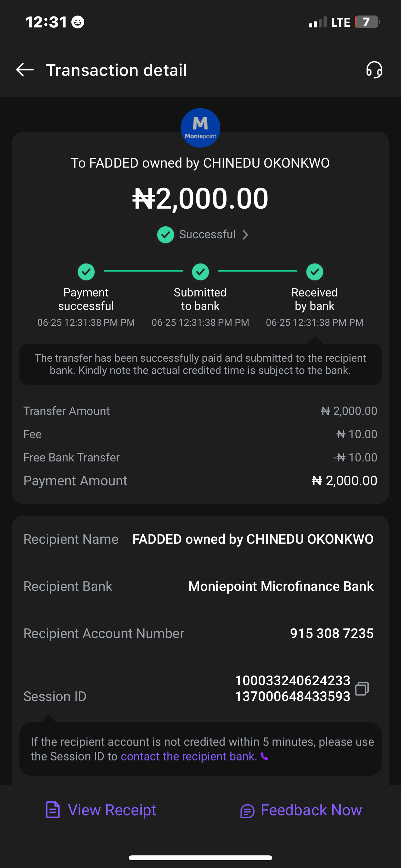Image resolution: width=401 pixels, height=868 pixels.
Task: Tap the battery indicator in status bar
Action: 367,22
